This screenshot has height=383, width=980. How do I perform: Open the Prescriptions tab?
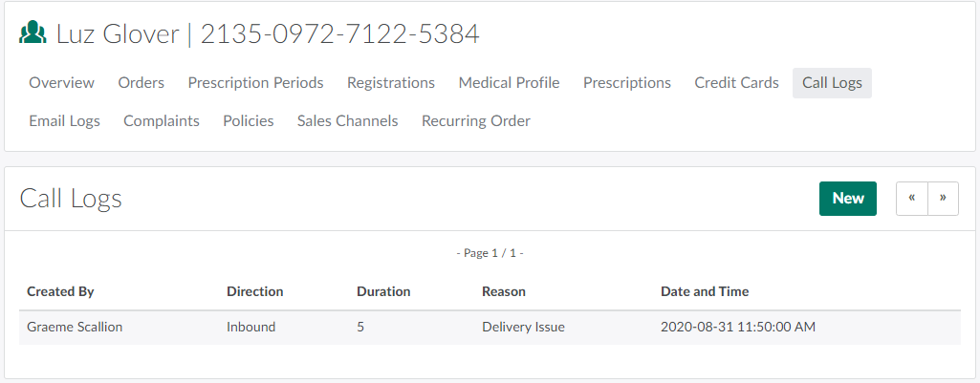627,83
